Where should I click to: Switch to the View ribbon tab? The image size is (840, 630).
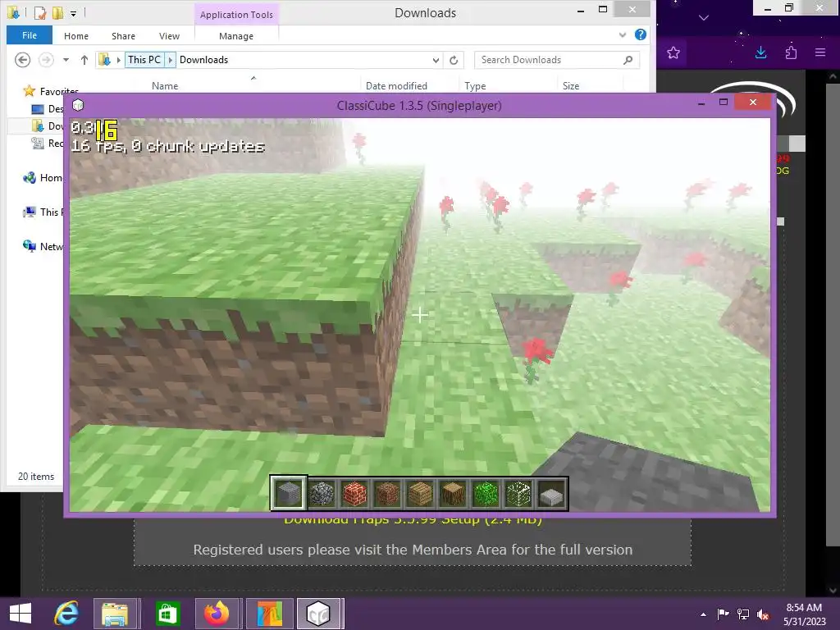(169, 36)
